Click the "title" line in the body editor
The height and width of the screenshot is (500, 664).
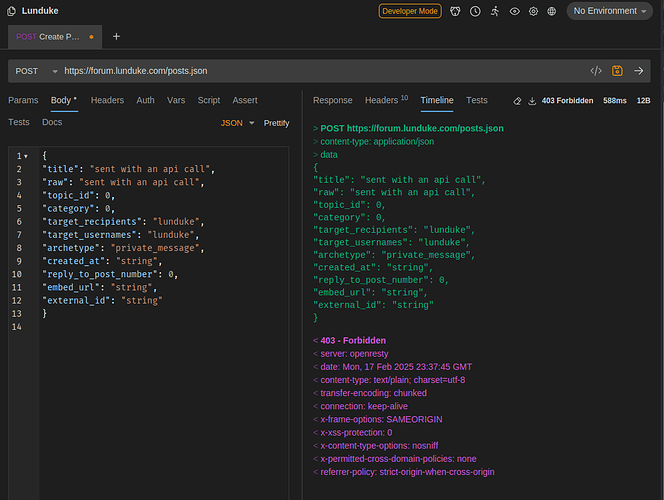coord(128,169)
